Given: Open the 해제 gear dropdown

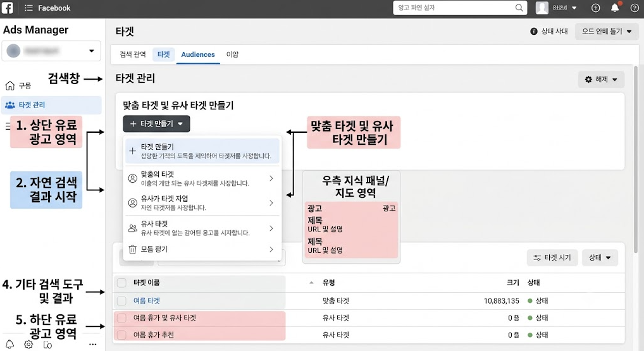Looking at the screenshot, I should point(601,79).
